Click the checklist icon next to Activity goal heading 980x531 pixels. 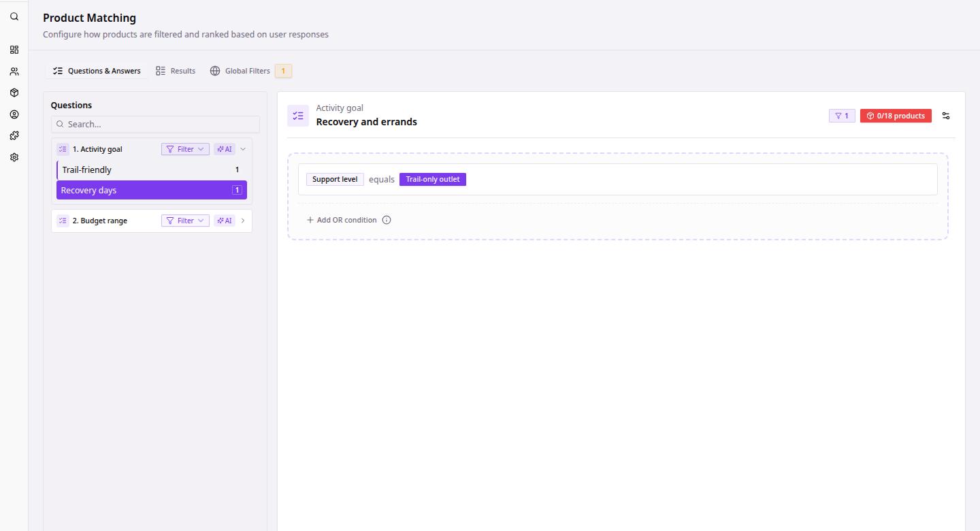click(298, 116)
